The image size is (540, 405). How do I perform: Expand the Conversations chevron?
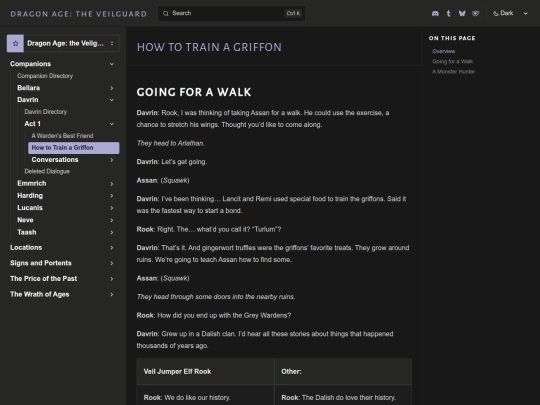click(112, 160)
